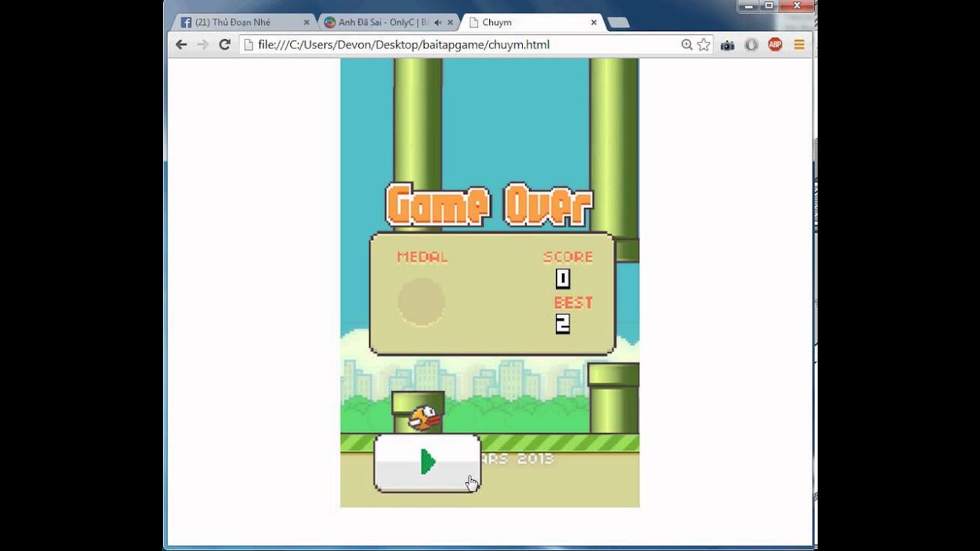Open a new tab
Screen dimensions: 980x551
[x=618, y=22]
